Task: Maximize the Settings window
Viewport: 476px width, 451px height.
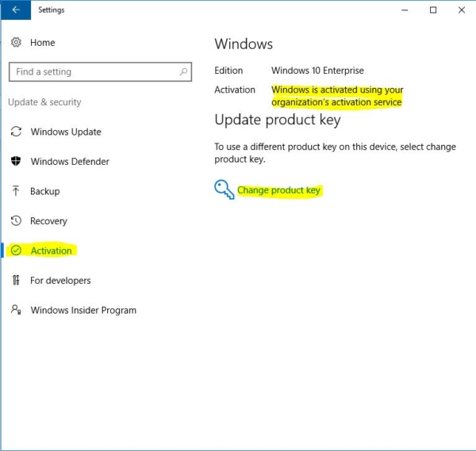Action: click(x=432, y=10)
